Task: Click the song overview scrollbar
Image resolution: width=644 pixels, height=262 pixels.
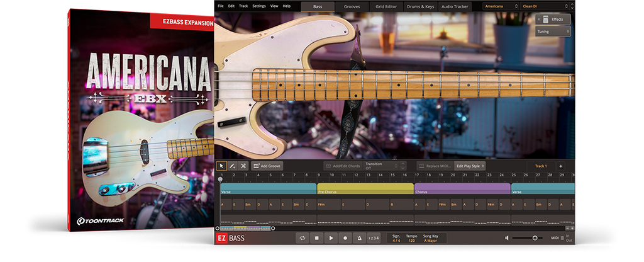Action: pos(245,228)
